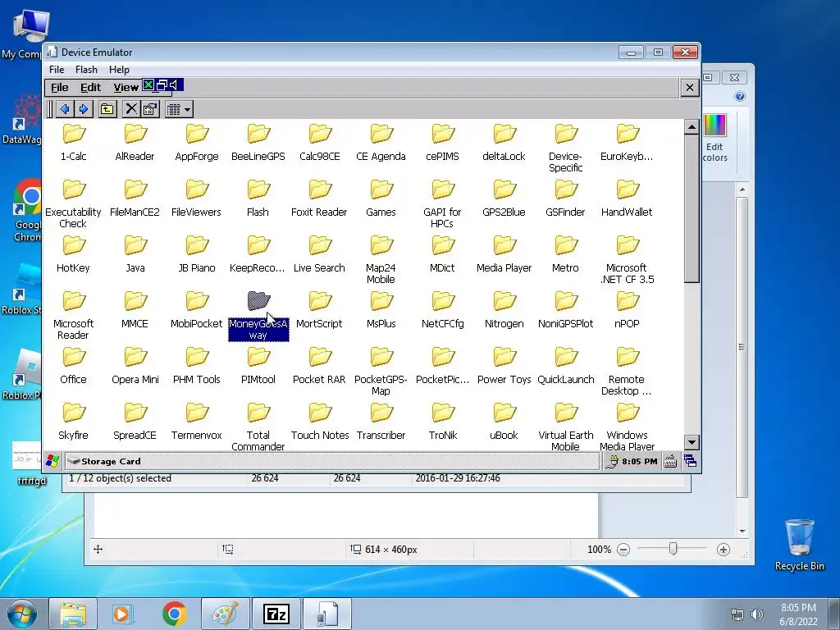Select the Device-Specific folder
This screenshot has height=630, width=840.
click(x=566, y=148)
